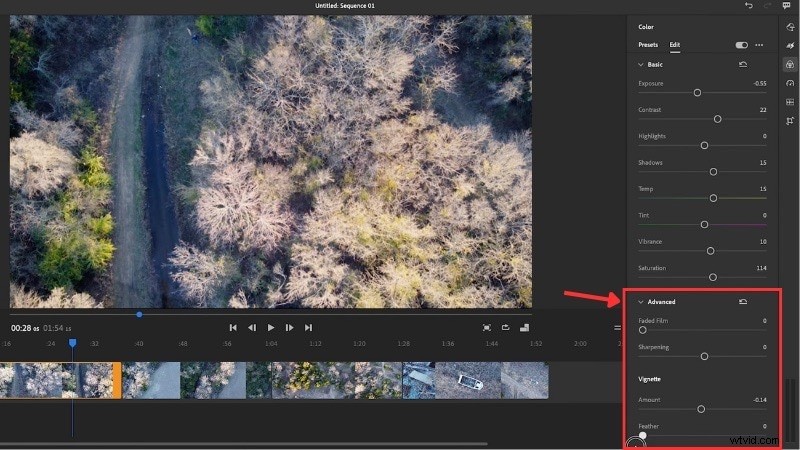The width and height of the screenshot is (800, 450).
Task: Click the Shadows slider handle
Action: click(713, 172)
